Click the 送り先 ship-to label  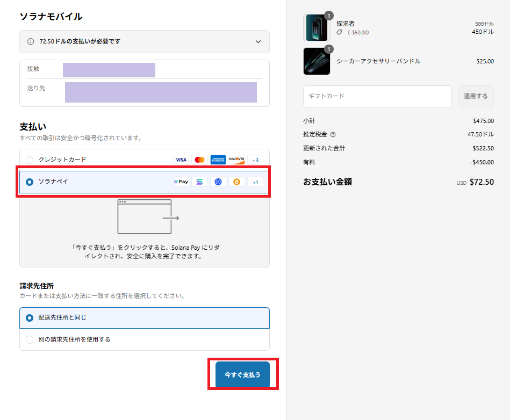pos(36,88)
